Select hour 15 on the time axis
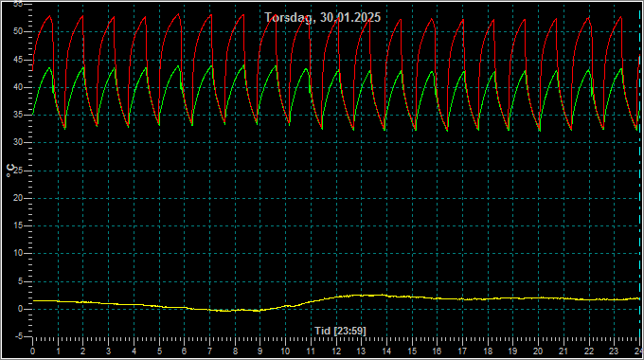644x360 pixels. pos(412,351)
